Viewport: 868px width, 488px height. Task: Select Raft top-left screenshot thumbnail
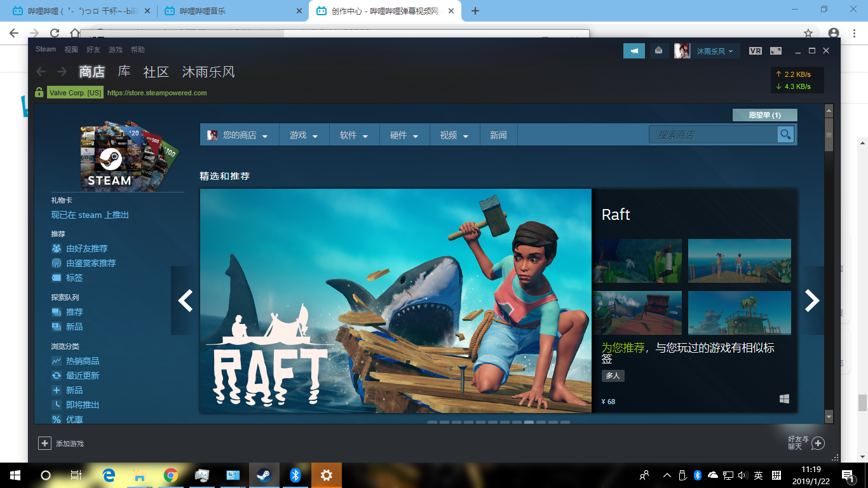pos(637,261)
